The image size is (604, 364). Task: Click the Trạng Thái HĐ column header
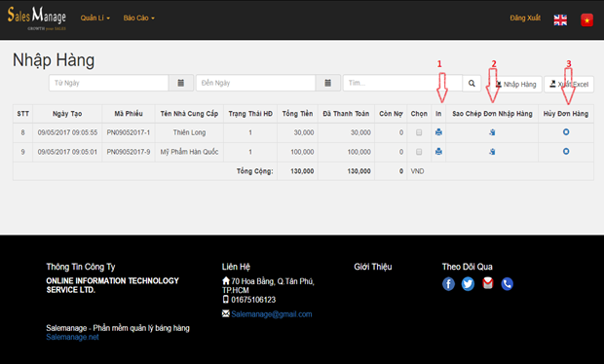click(250, 114)
